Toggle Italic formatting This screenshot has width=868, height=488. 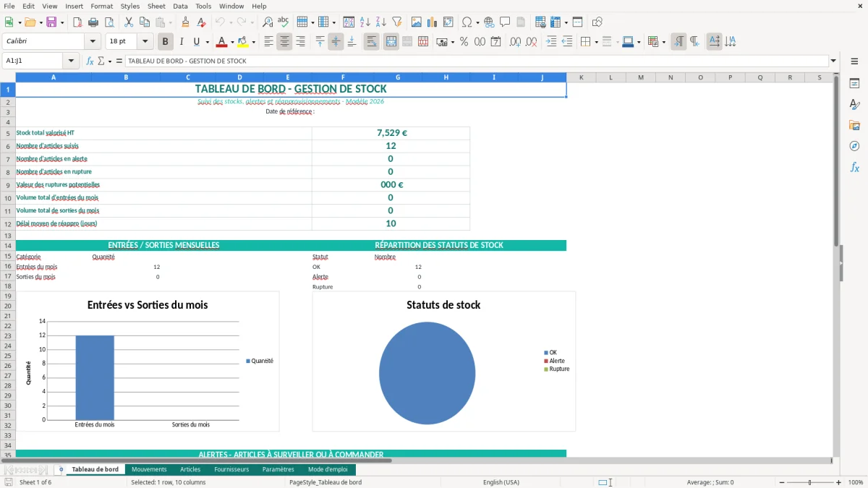182,42
